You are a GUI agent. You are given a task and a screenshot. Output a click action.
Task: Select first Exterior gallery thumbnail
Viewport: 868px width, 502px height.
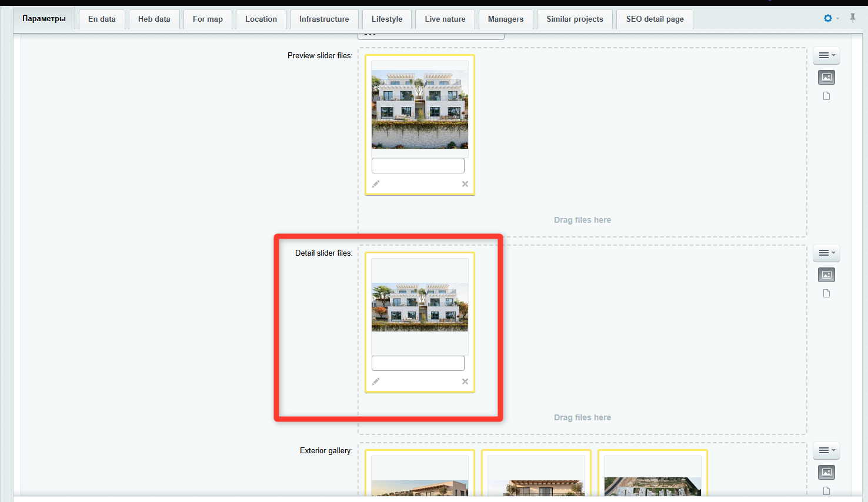[420, 488]
